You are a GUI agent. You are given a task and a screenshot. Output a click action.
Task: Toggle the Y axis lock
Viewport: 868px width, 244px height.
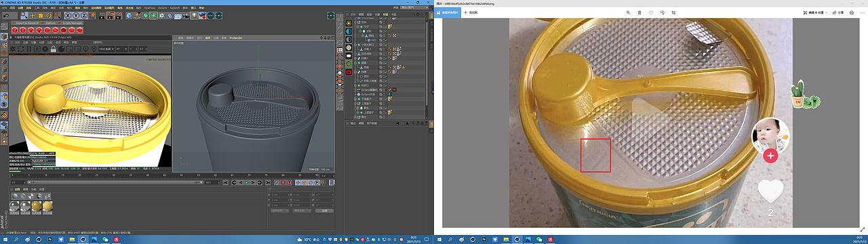click(76, 16)
